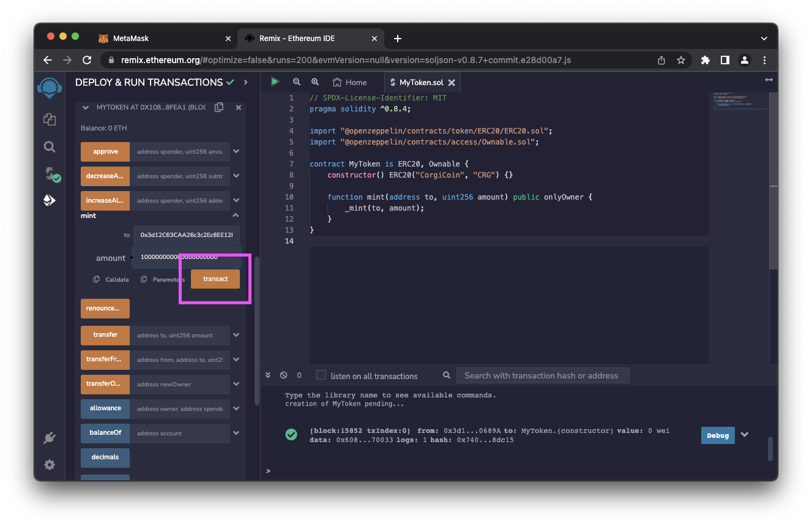Open the Chrome profile avatar

745,60
